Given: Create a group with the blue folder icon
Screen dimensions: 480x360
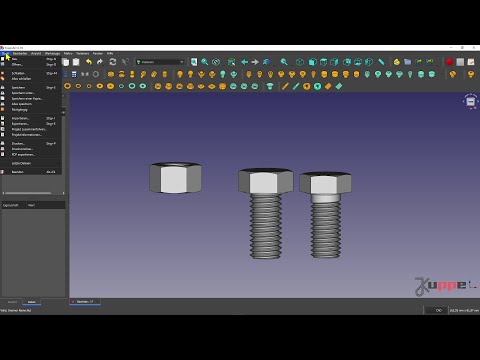Looking at the screenshot, I should [x=408, y=62].
